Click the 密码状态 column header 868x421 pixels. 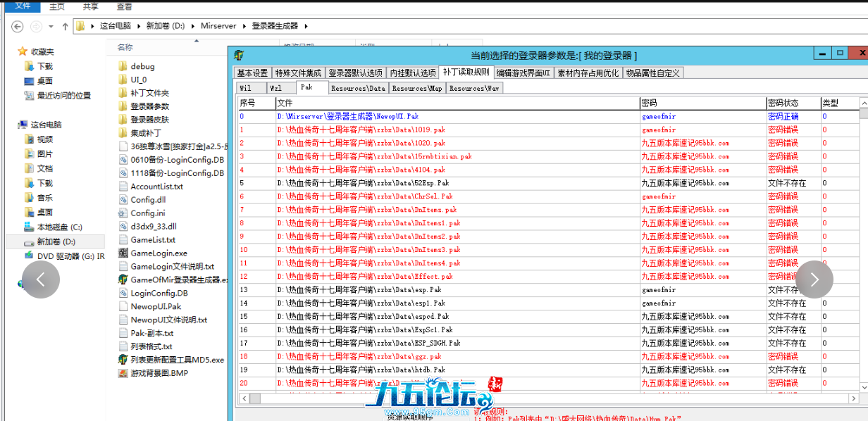(x=793, y=103)
